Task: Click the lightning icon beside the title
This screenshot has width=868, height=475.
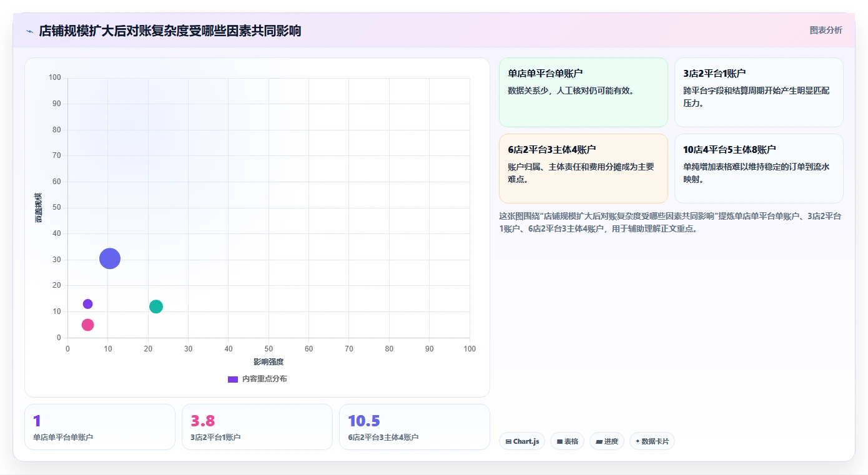Action: pos(29,31)
